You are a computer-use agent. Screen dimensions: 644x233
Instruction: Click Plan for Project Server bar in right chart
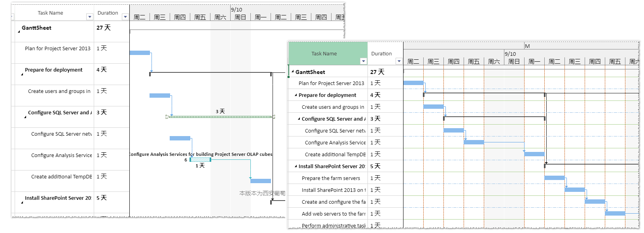point(413,83)
